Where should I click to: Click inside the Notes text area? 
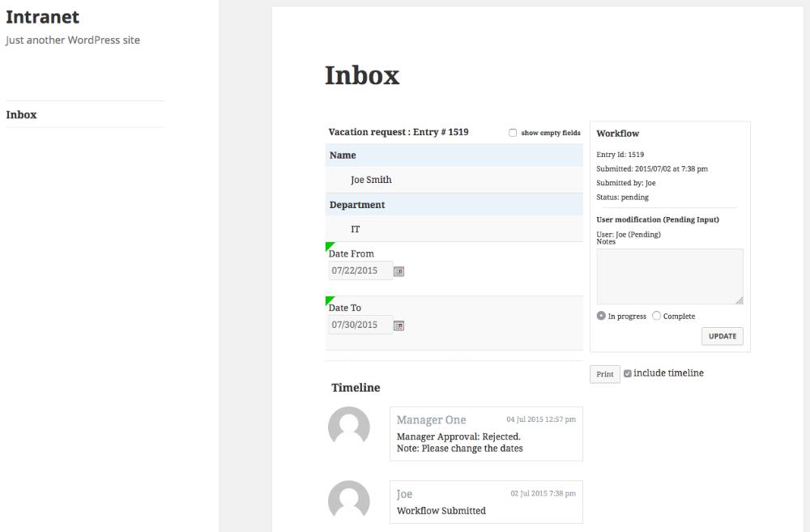point(669,276)
